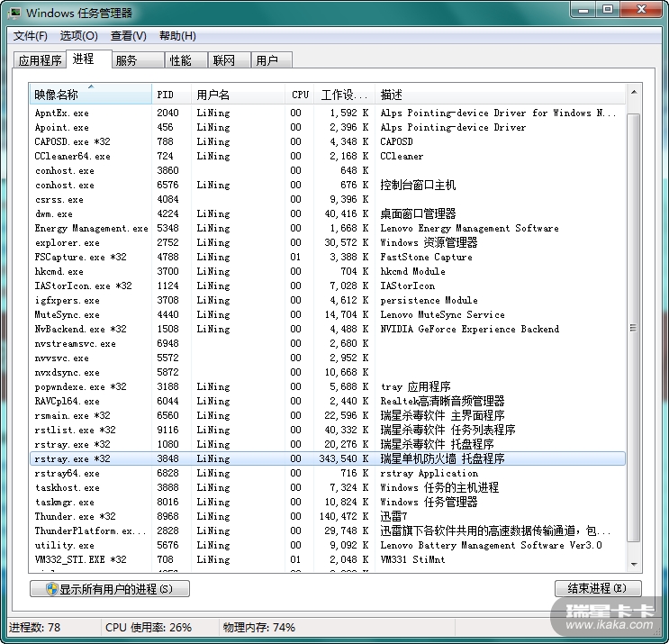This screenshot has width=669, height=644.
Task: Sort by 用户名 column header
Action: 238,95
